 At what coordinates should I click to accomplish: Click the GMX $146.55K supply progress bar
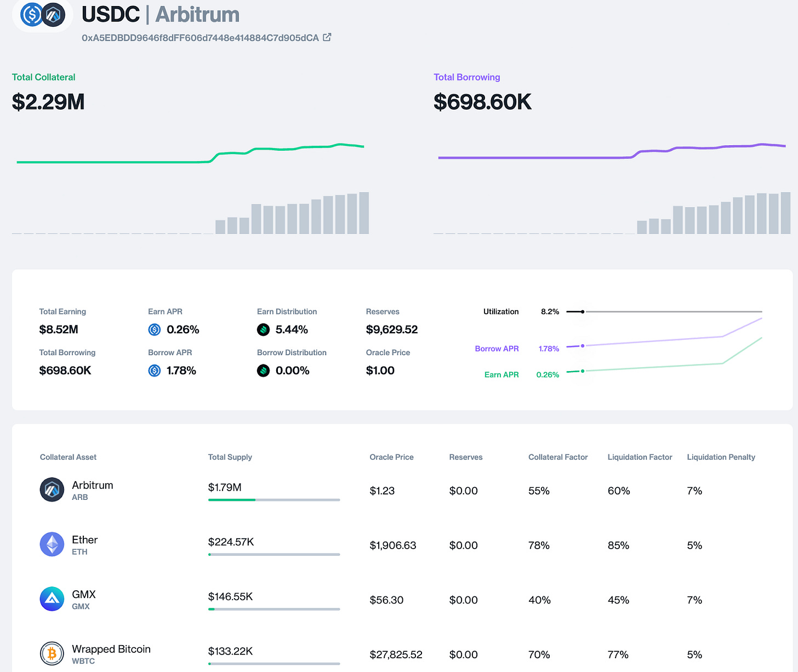(x=274, y=609)
